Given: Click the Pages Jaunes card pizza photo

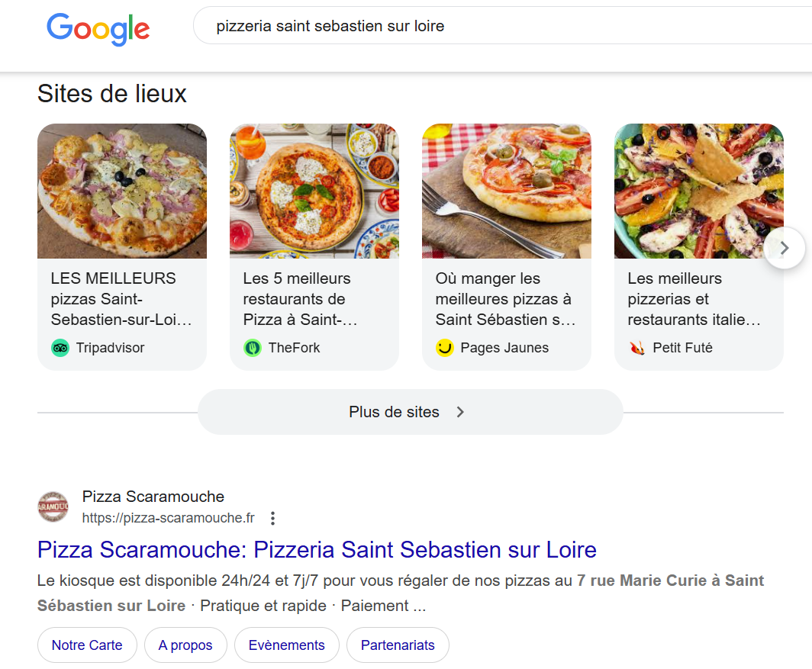Looking at the screenshot, I should point(507,191).
